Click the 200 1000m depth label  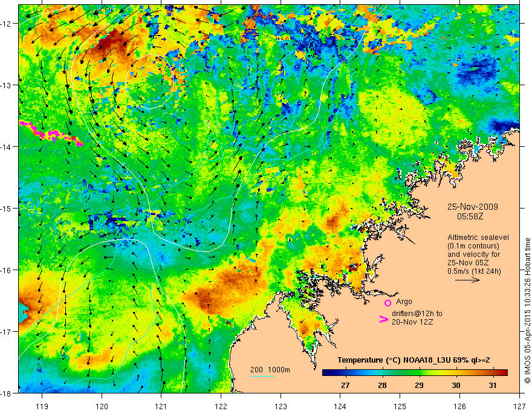coord(270,370)
